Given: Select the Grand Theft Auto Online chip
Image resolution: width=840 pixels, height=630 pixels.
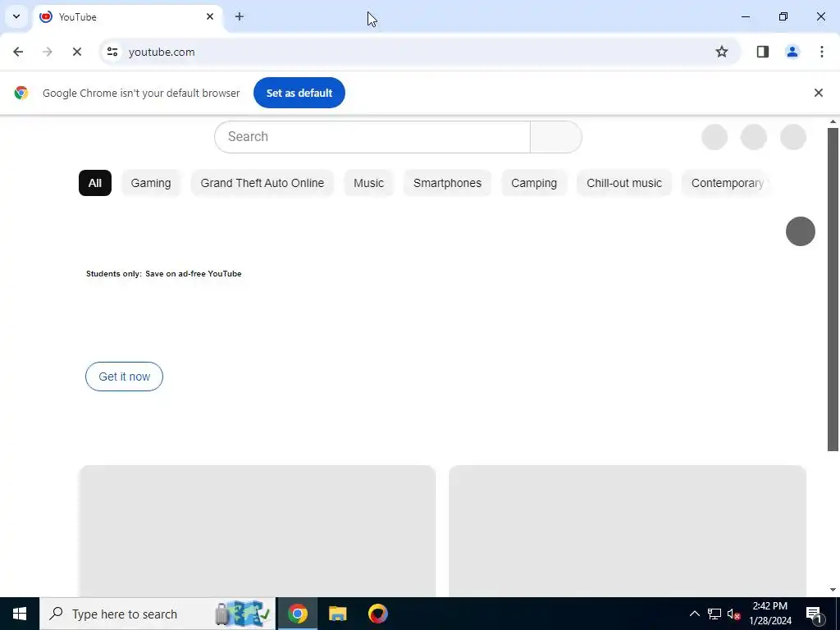Looking at the screenshot, I should 262,183.
